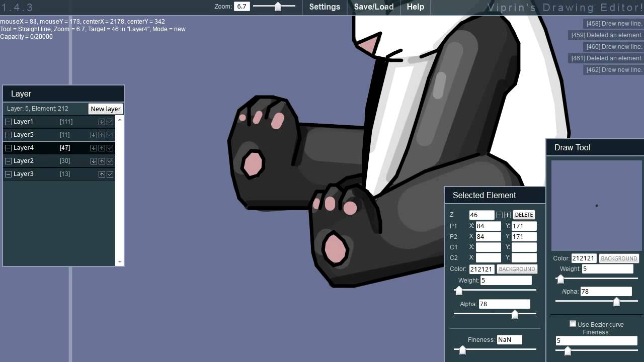
Task: Create a new layer via New layer button
Action: [x=105, y=109]
